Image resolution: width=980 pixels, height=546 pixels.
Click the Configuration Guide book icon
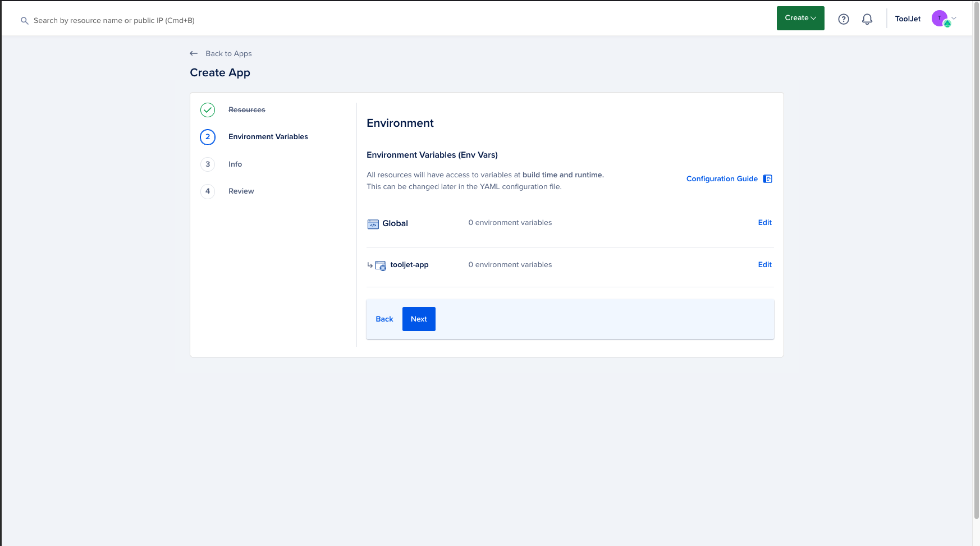click(x=768, y=179)
